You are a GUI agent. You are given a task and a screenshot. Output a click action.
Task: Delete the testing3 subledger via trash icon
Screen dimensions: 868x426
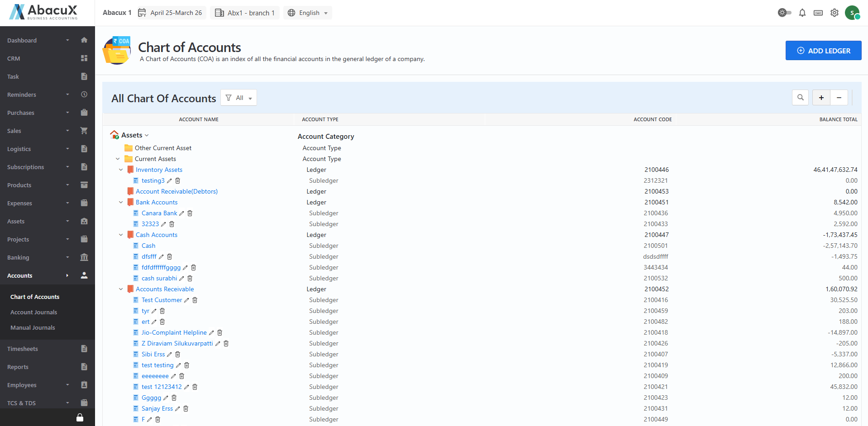178,181
